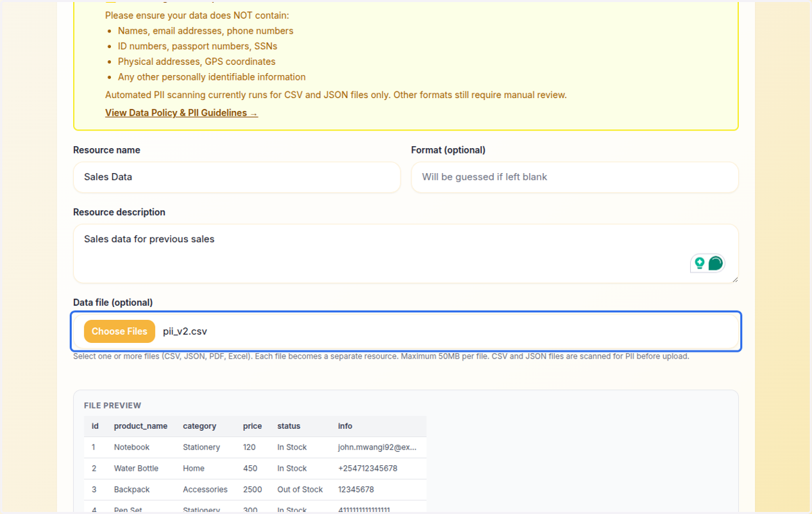Screen dimensions: 812x514
Task: Click the selected file name pii_v2.csv
Action: click(x=185, y=331)
